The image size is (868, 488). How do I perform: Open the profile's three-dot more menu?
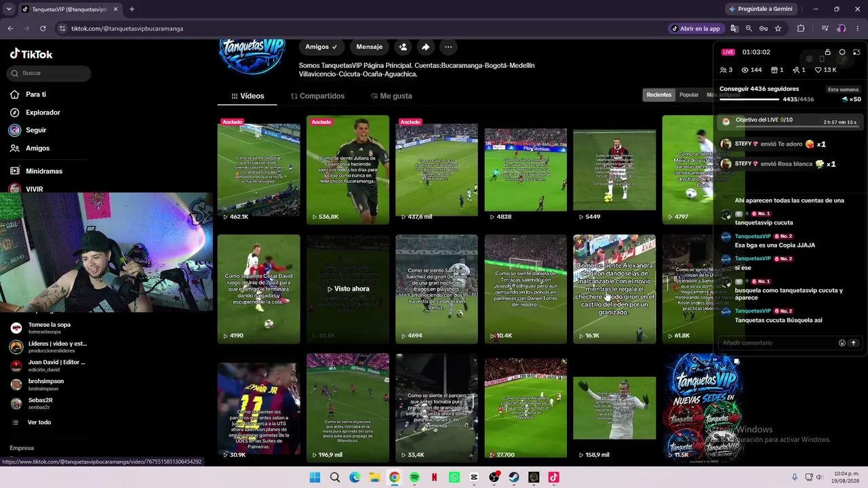[x=448, y=47]
